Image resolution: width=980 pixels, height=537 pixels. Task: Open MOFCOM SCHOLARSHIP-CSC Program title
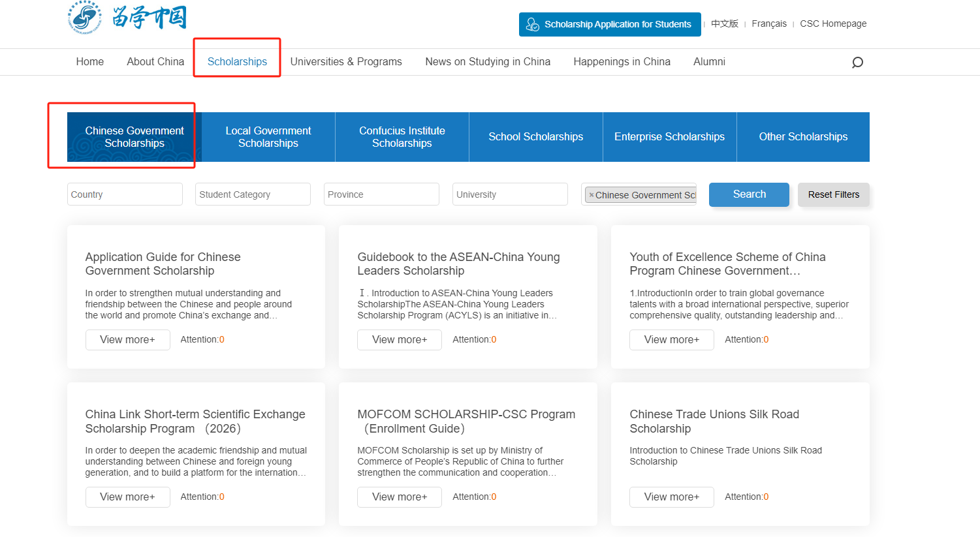point(466,422)
